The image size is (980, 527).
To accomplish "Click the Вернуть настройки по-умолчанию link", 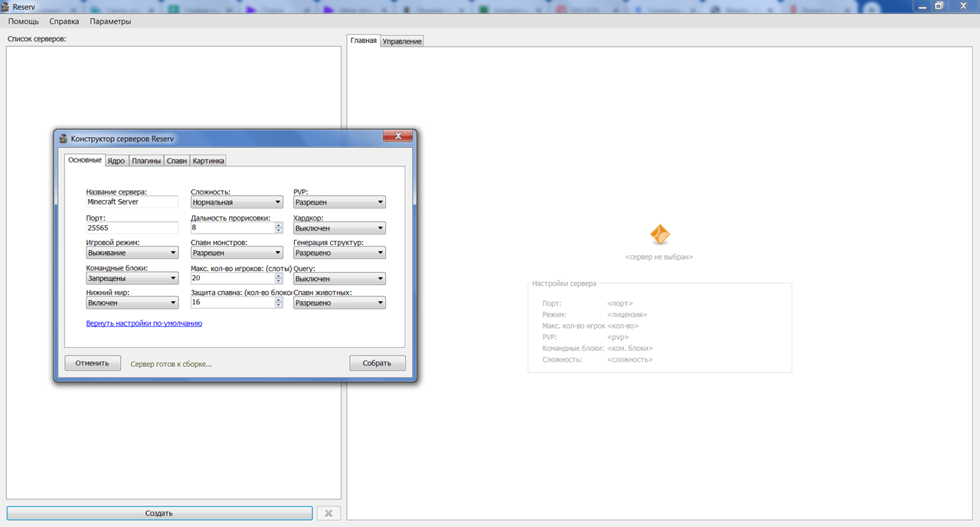I will click(144, 324).
